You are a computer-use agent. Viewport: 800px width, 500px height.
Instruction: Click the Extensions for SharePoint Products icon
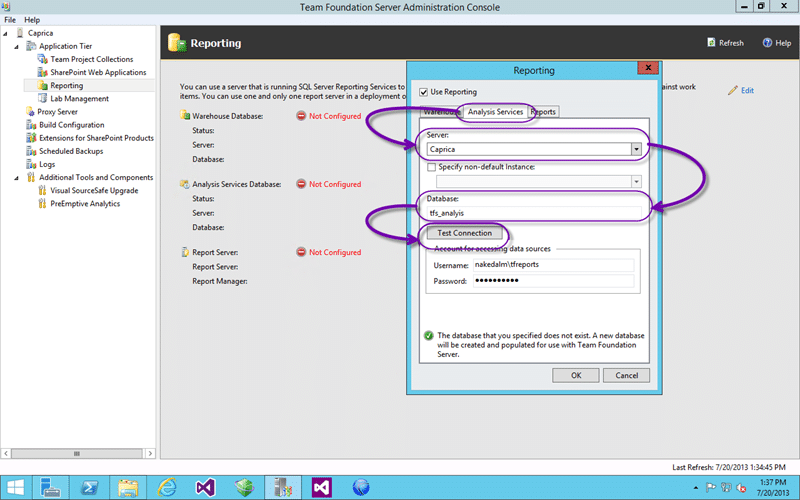(31, 138)
